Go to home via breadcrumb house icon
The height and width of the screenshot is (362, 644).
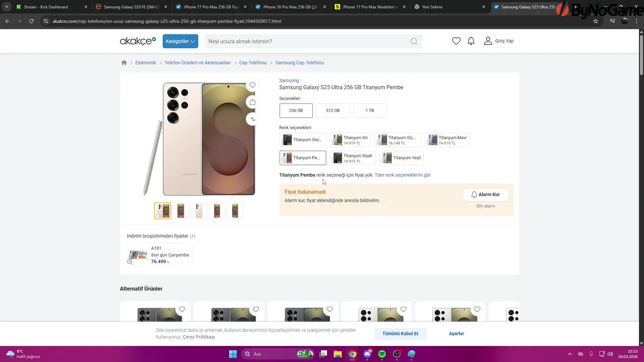(124, 63)
